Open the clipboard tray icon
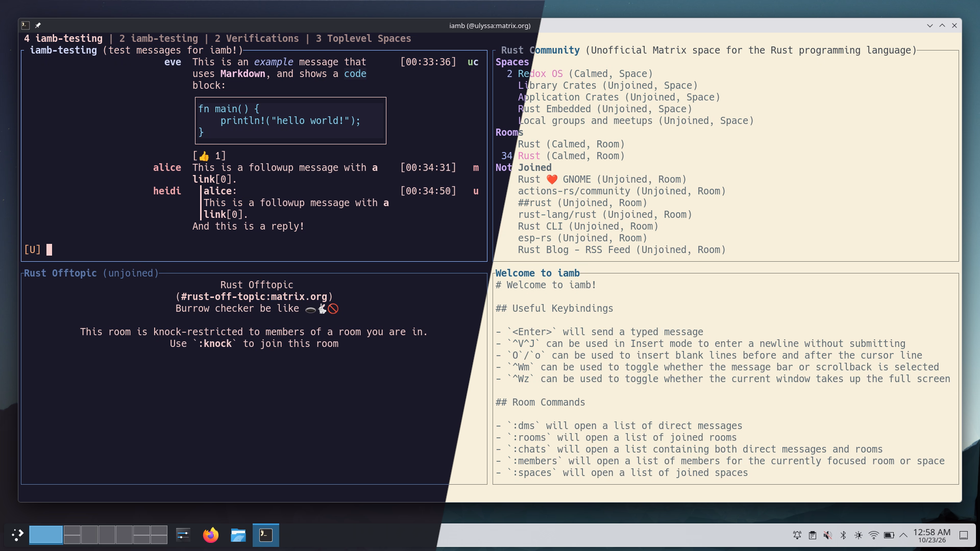980x551 pixels. point(812,535)
